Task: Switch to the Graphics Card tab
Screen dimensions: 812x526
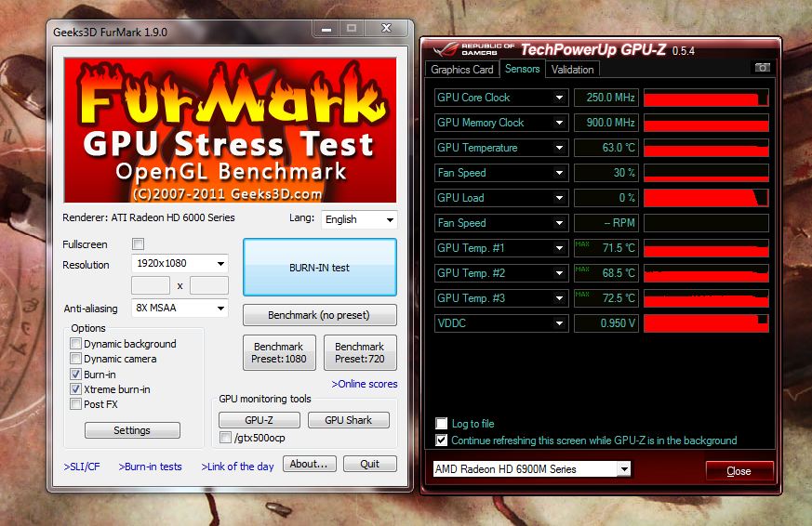Action: [x=462, y=70]
